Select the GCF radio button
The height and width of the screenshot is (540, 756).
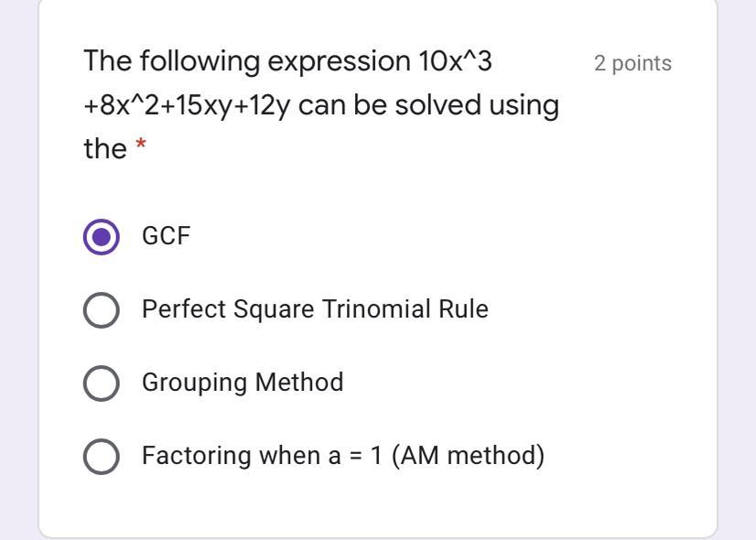pyautogui.click(x=101, y=237)
